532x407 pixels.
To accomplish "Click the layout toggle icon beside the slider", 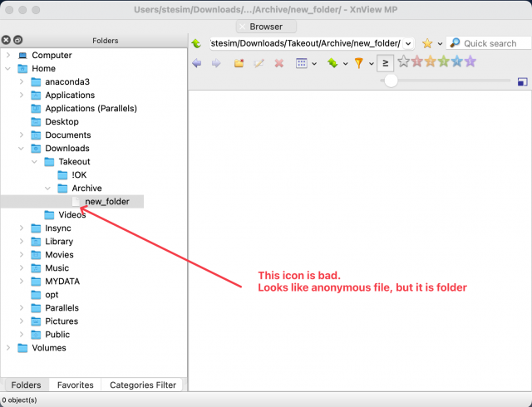I will pyautogui.click(x=523, y=81).
